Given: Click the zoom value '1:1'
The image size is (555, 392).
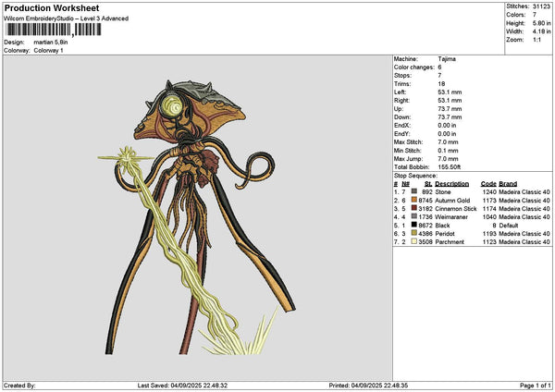Looking at the screenshot, I should click(x=536, y=40).
